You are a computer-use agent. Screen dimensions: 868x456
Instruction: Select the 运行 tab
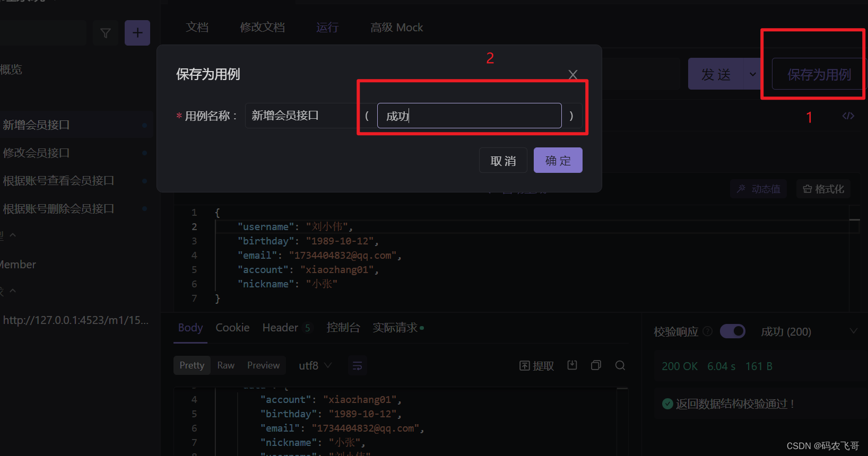coord(327,28)
